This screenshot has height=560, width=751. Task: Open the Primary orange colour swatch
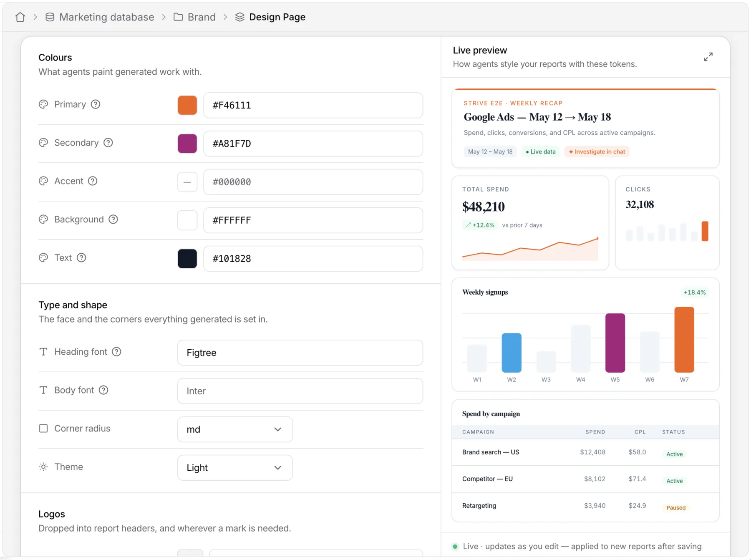[x=187, y=105]
